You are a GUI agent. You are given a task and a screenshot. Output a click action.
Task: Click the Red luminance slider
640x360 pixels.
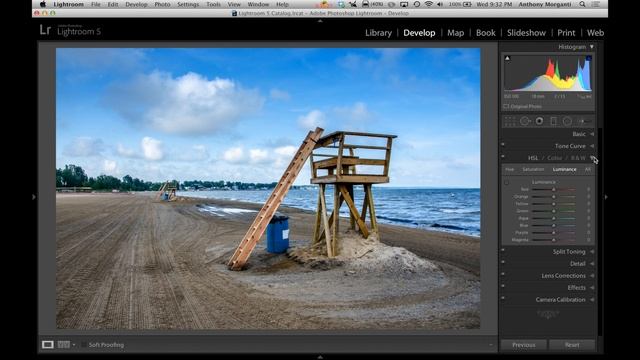pyautogui.click(x=554, y=189)
